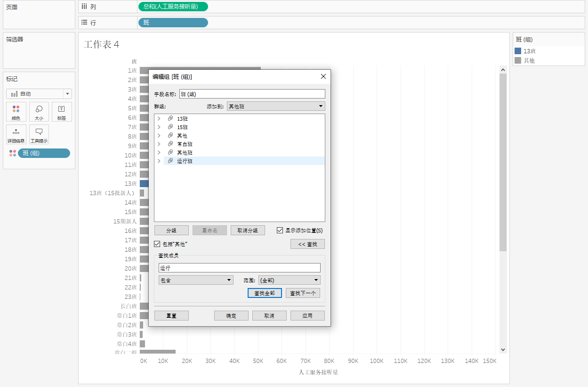Click chart scrollbar down arrow

click(x=503, y=350)
